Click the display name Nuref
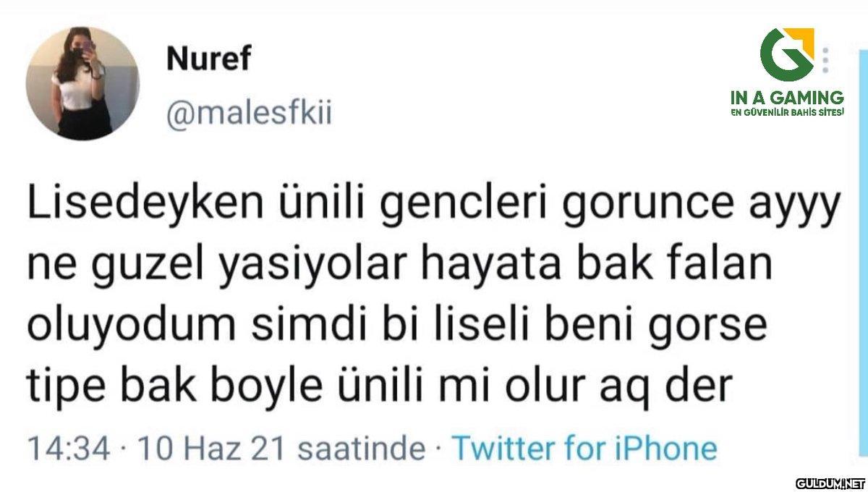This screenshot has width=868, height=492. (x=208, y=59)
